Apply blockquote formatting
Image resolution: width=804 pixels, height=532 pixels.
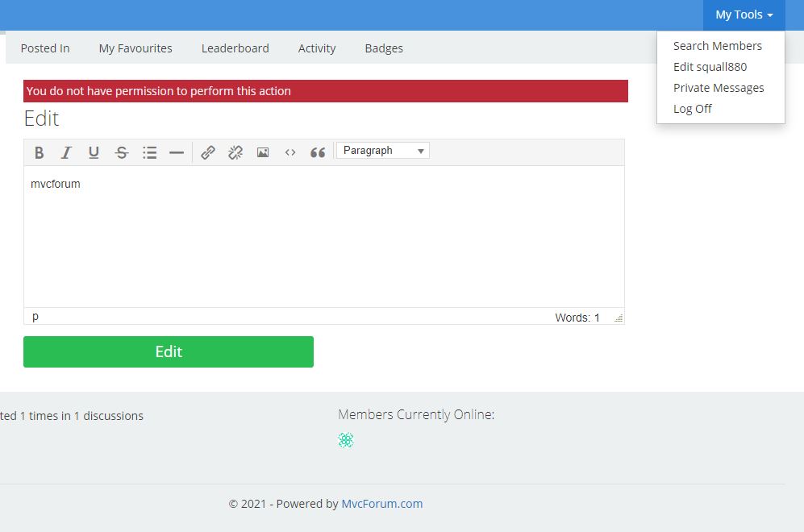(318, 152)
